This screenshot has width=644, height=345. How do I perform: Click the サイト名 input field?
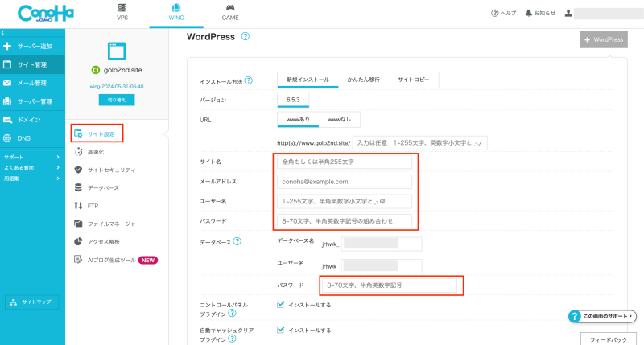pyautogui.click(x=342, y=162)
